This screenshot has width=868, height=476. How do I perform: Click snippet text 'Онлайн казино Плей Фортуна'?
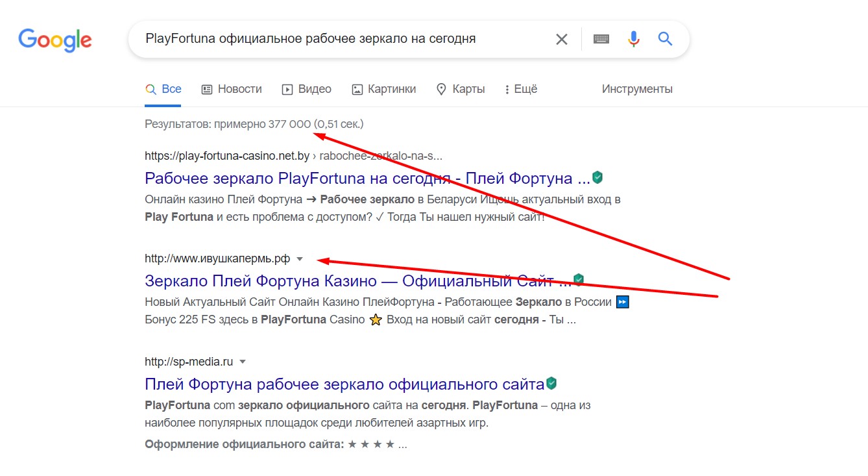pyautogui.click(x=224, y=199)
